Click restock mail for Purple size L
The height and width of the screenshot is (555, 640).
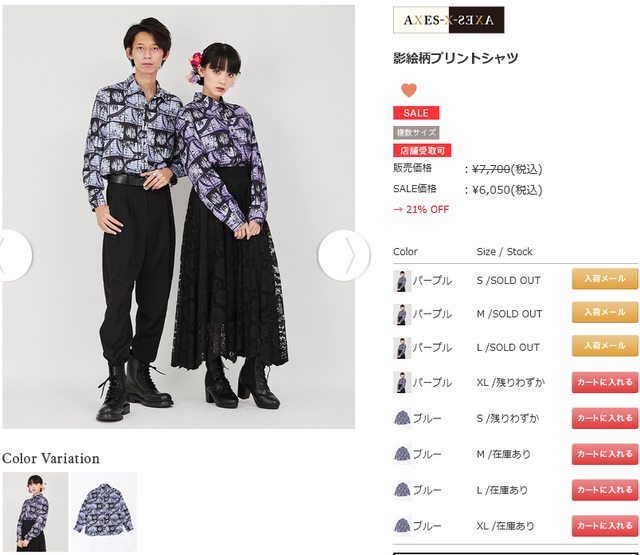pyautogui.click(x=604, y=346)
